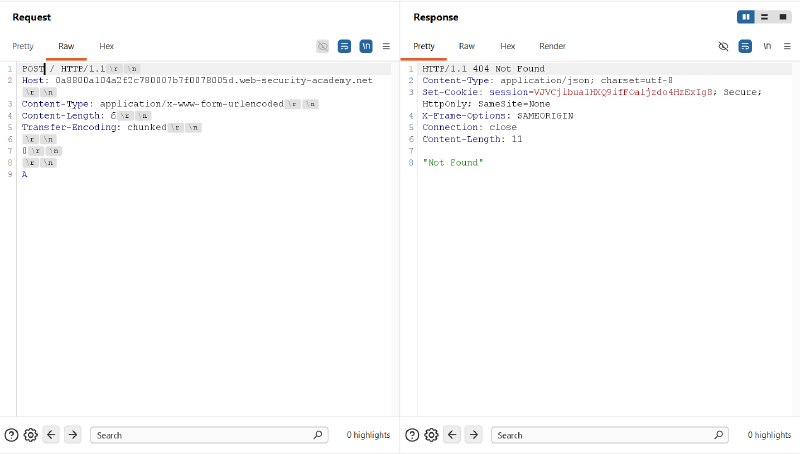Click the Response panel title
800x454 pixels.
point(436,17)
